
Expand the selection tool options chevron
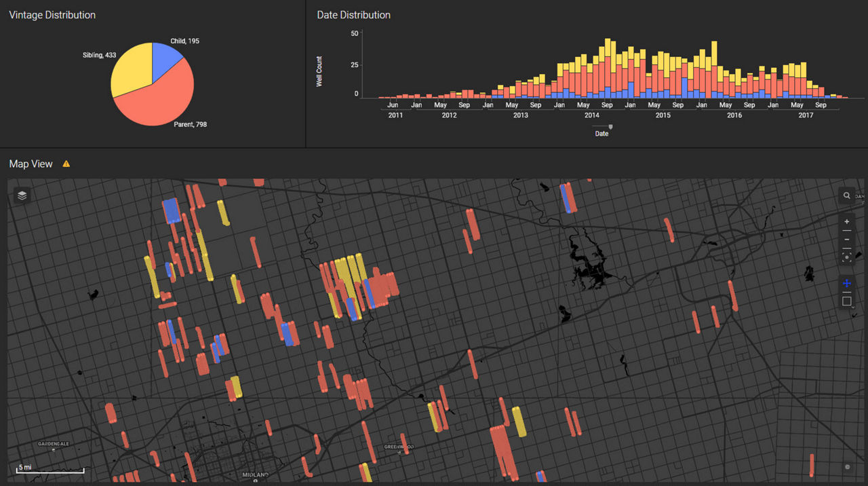[x=852, y=307]
